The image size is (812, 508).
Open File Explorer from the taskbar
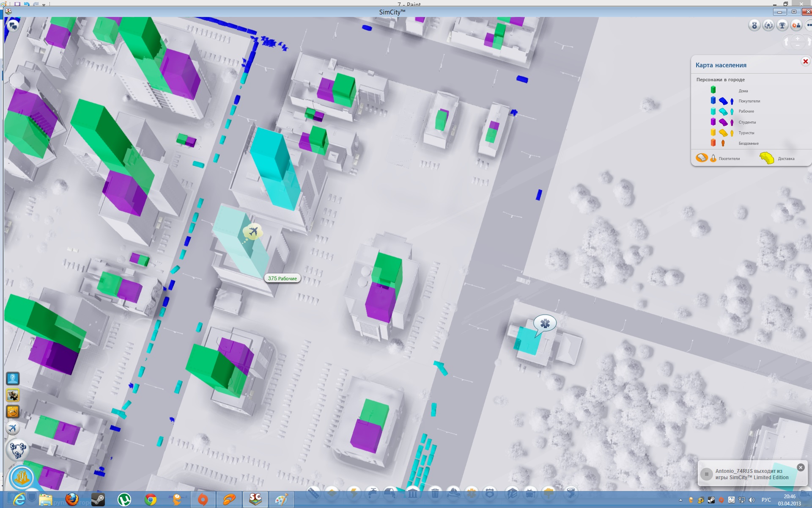point(46,500)
